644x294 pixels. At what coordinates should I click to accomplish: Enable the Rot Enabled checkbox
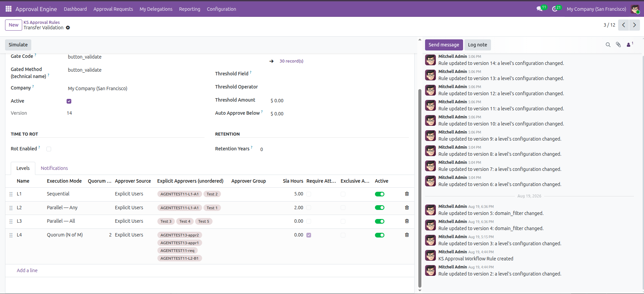click(x=49, y=149)
